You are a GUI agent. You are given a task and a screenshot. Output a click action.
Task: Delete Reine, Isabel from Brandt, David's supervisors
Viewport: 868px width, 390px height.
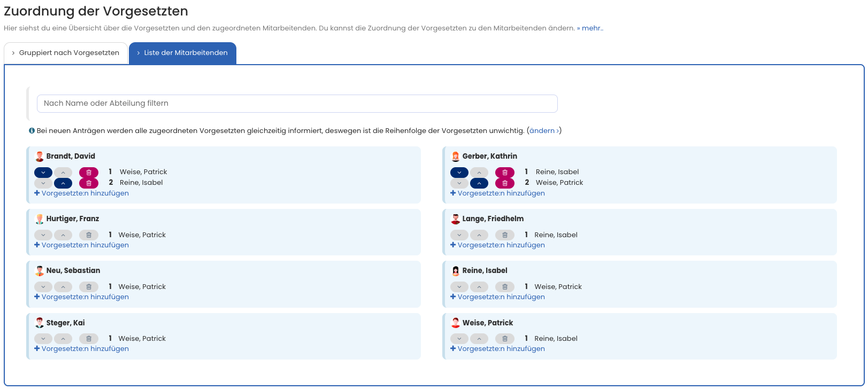(x=89, y=183)
